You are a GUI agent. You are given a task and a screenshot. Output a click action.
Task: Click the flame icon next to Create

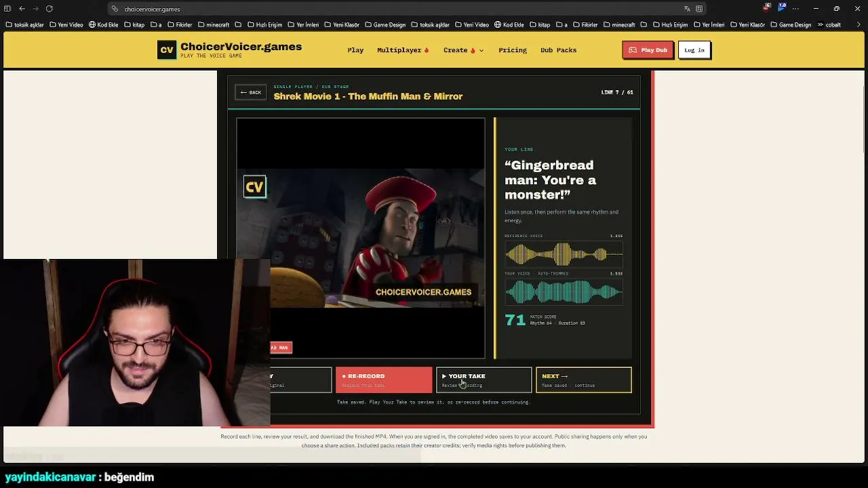[x=473, y=50]
